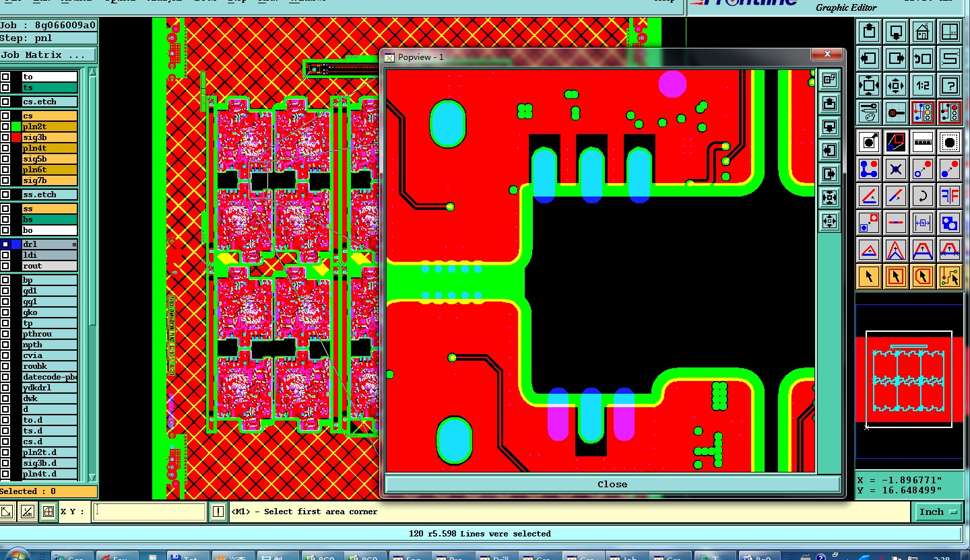Screen dimensions: 970x560
Task: Click the '120 r5.598 Lines were selected' status text
Action: pos(480,534)
